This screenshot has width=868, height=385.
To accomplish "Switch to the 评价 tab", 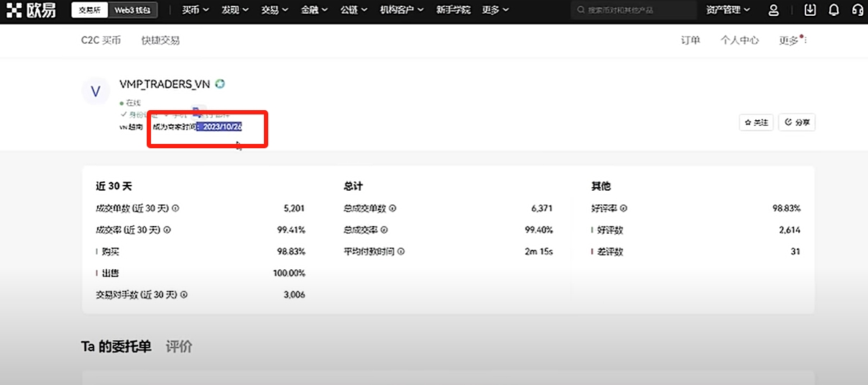I will click(x=179, y=346).
